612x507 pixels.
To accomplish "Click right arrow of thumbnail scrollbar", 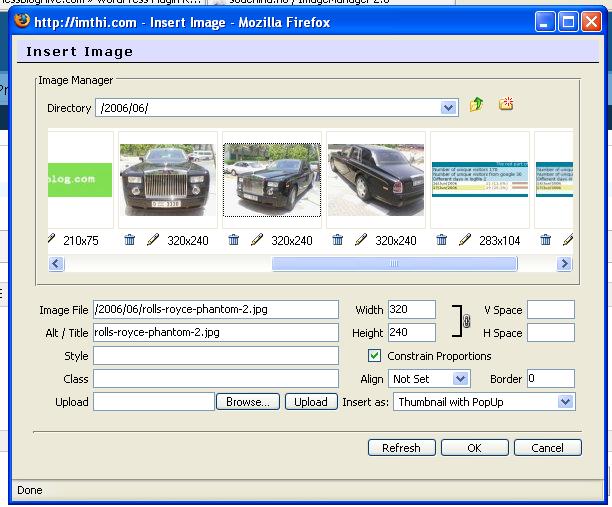I will point(564,263).
